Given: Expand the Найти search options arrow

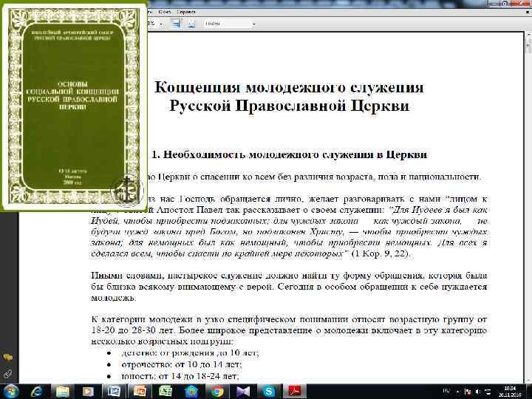Looking at the screenshot, I should tap(253, 24).
